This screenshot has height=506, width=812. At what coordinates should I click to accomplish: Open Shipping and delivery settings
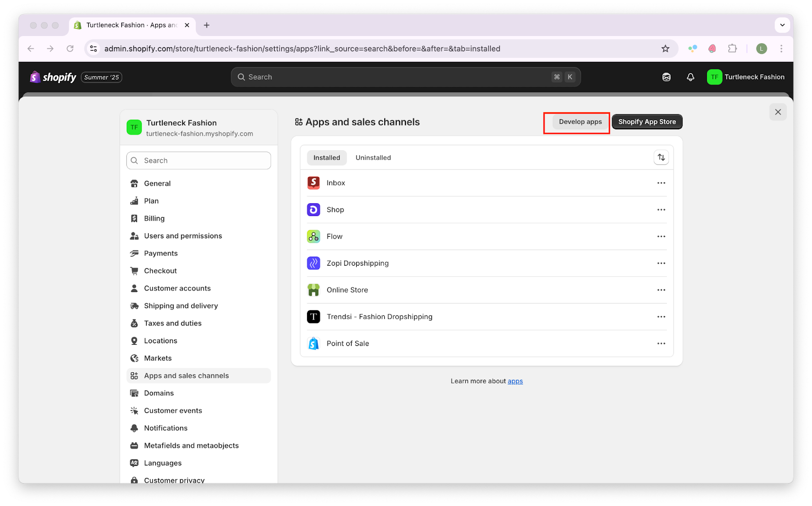coord(181,306)
